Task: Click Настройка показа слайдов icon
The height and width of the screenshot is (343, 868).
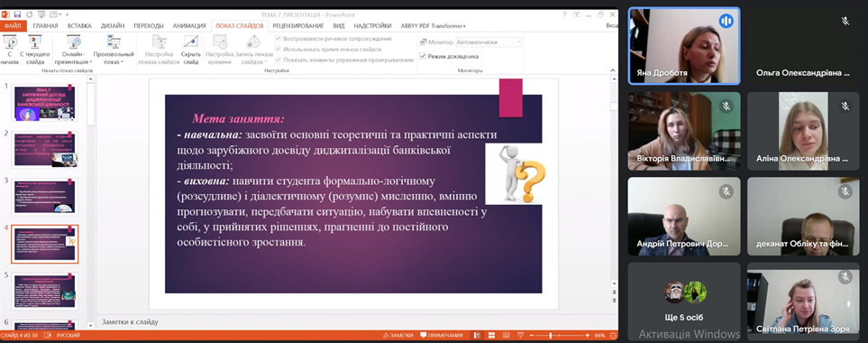Action: click(x=159, y=42)
